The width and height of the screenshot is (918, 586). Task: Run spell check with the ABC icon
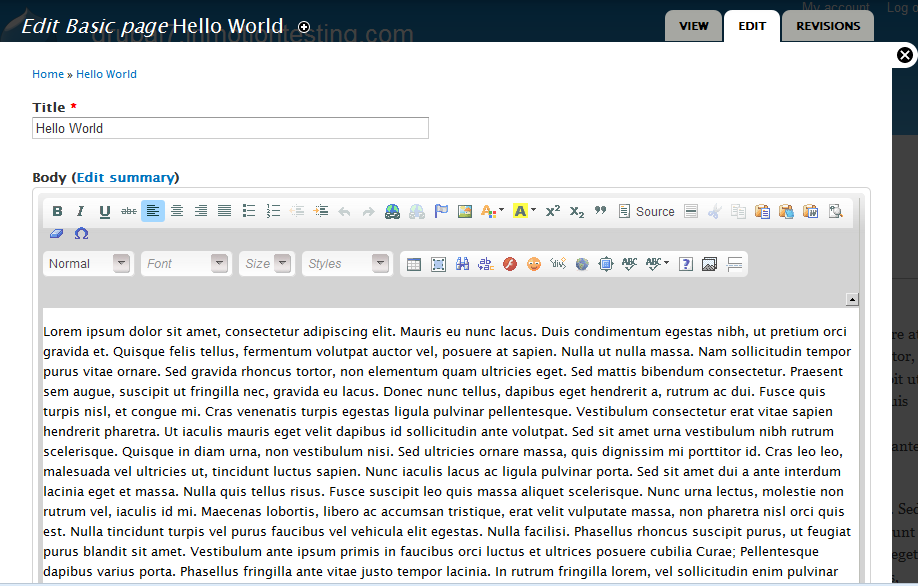tap(630, 264)
